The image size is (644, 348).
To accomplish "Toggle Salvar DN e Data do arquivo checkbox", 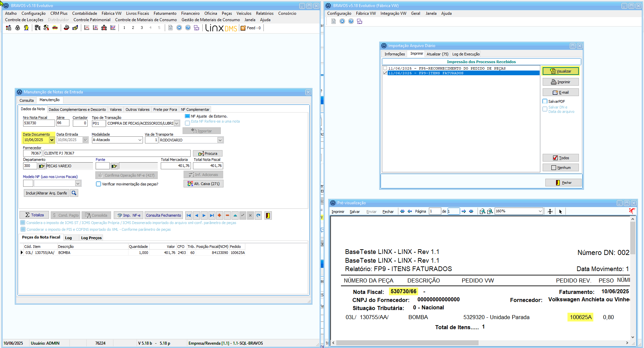I will click(545, 109).
